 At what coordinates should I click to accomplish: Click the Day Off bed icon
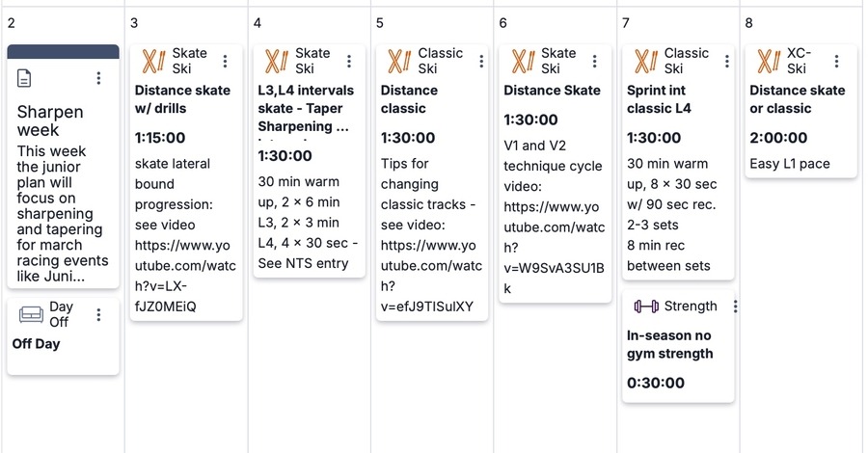coord(32,315)
